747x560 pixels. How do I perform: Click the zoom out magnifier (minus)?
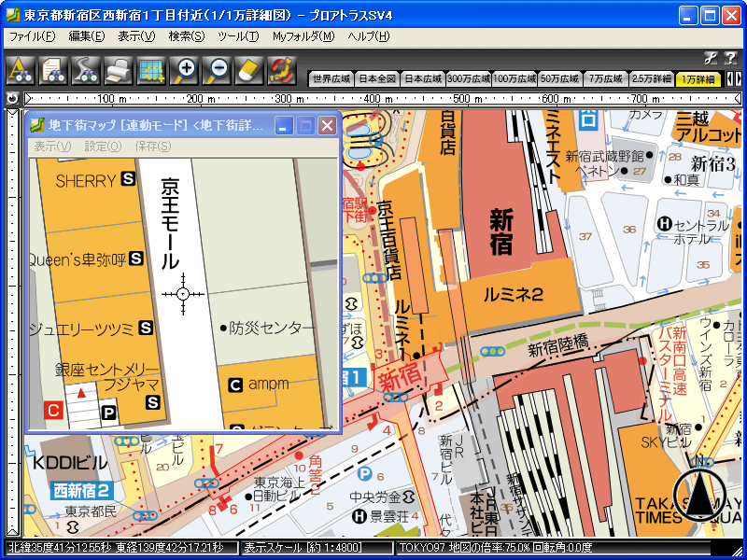coord(217,71)
